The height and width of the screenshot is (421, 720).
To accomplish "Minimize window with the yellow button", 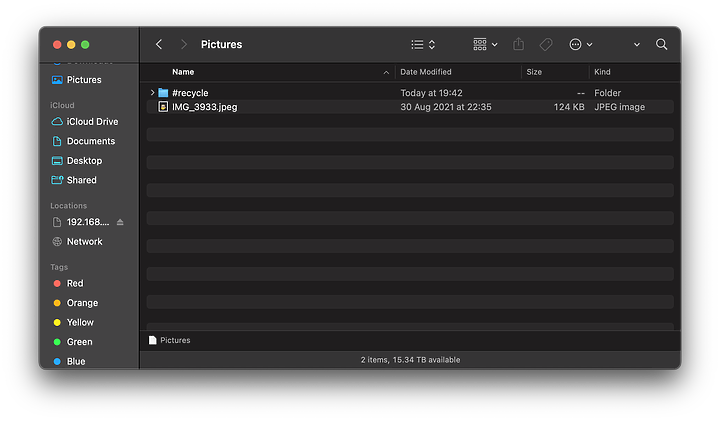I will (71, 45).
